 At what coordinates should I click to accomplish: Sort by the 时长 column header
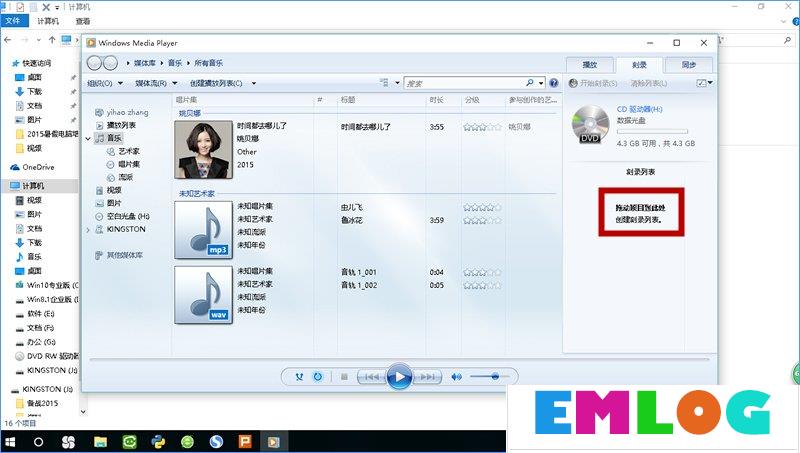436,99
